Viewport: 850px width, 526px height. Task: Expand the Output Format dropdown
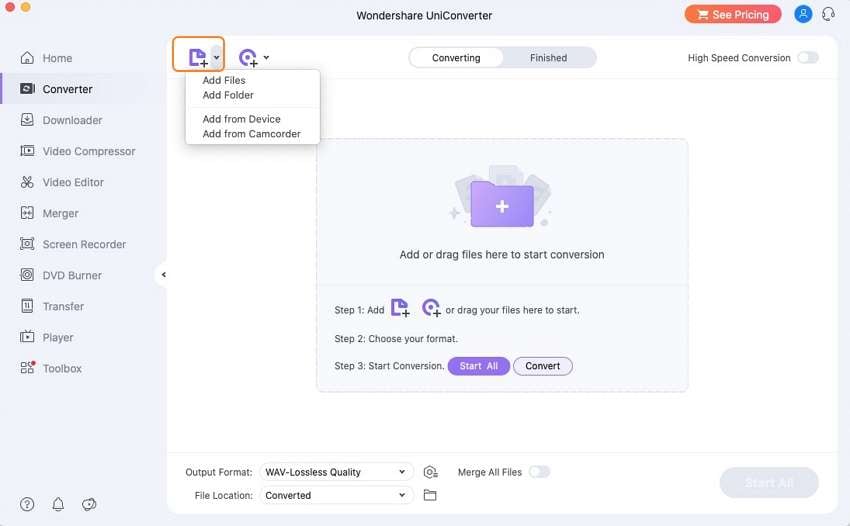(336, 472)
